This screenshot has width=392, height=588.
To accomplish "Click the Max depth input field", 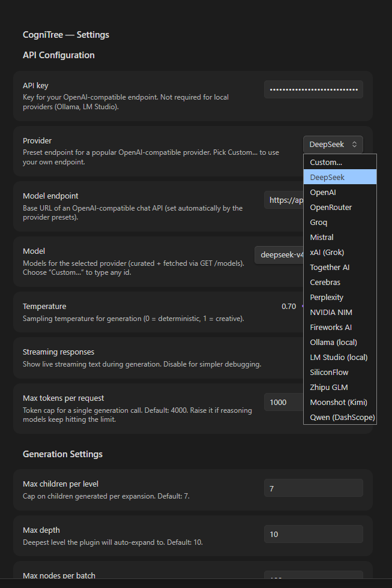I will click(313, 534).
